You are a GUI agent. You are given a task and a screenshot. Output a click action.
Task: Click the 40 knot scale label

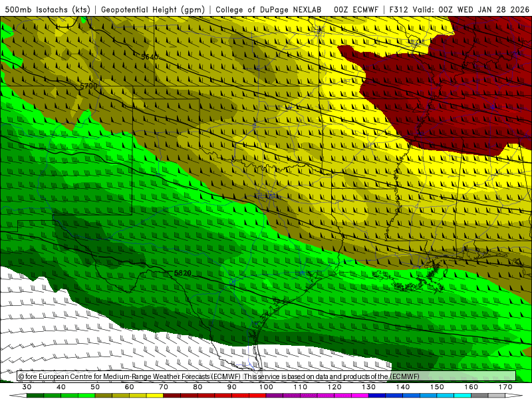(x=61, y=387)
